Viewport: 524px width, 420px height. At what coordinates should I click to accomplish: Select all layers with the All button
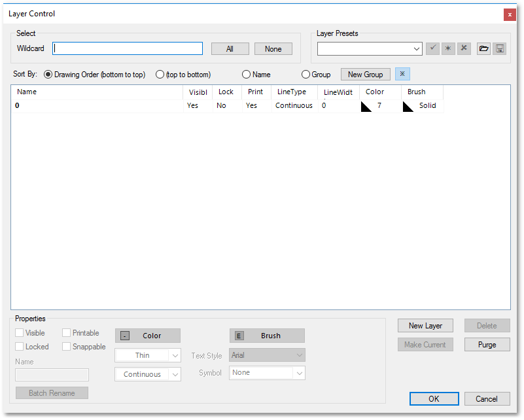click(x=230, y=48)
